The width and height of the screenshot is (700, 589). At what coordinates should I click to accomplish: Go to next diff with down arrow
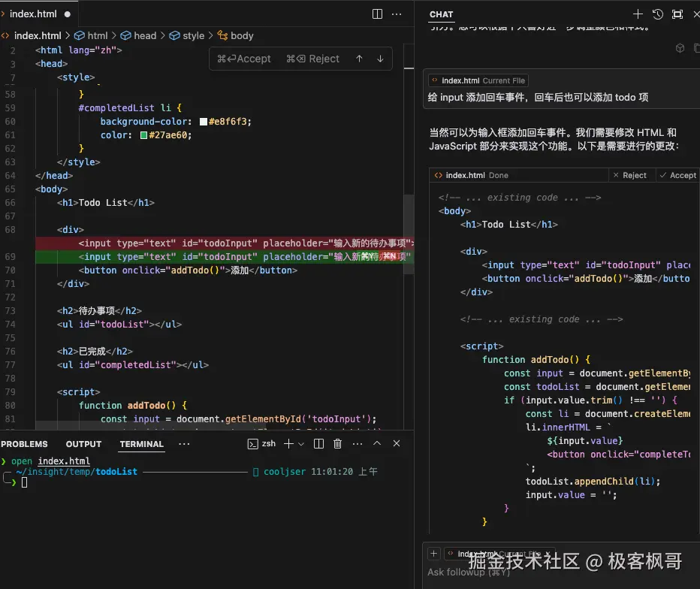[380, 59]
